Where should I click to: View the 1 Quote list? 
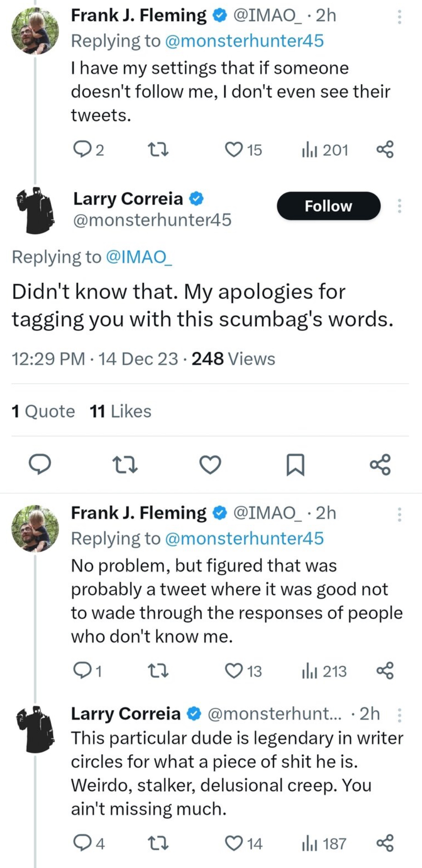(x=43, y=411)
